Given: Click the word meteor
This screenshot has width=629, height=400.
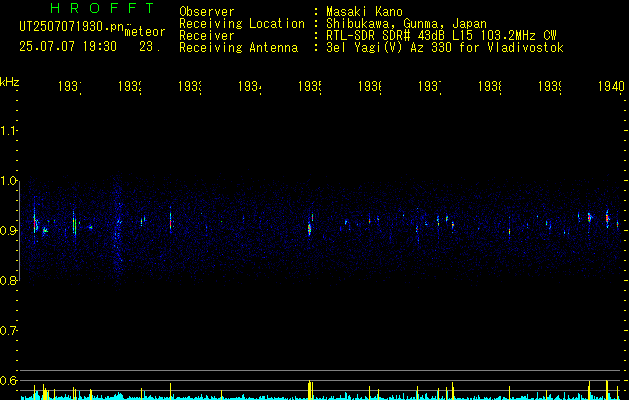Looking at the screenshot, I should pos(145,32).
